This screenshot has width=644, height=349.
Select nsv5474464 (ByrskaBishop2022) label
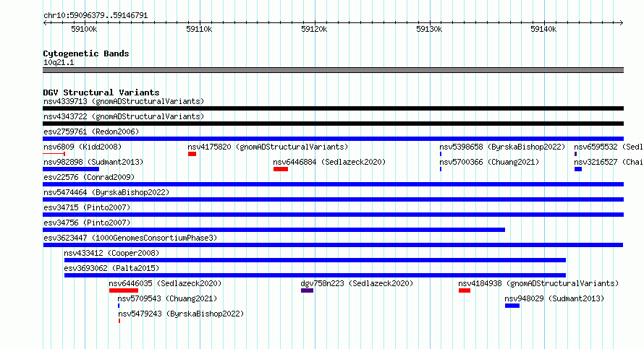pos(106,192)
